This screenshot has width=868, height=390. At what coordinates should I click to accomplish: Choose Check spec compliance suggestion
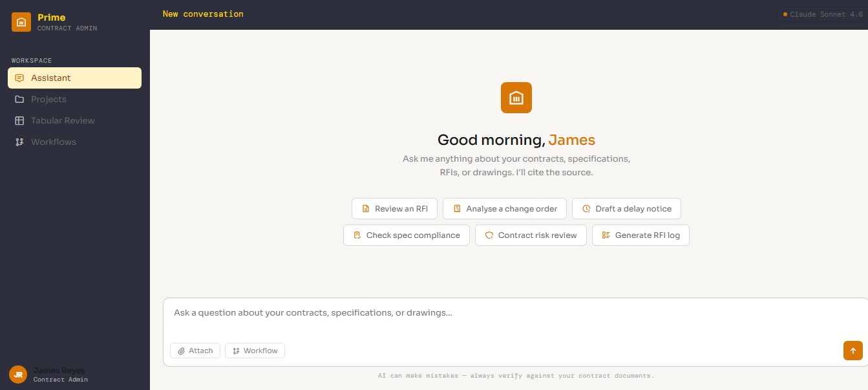pos(407,235)
